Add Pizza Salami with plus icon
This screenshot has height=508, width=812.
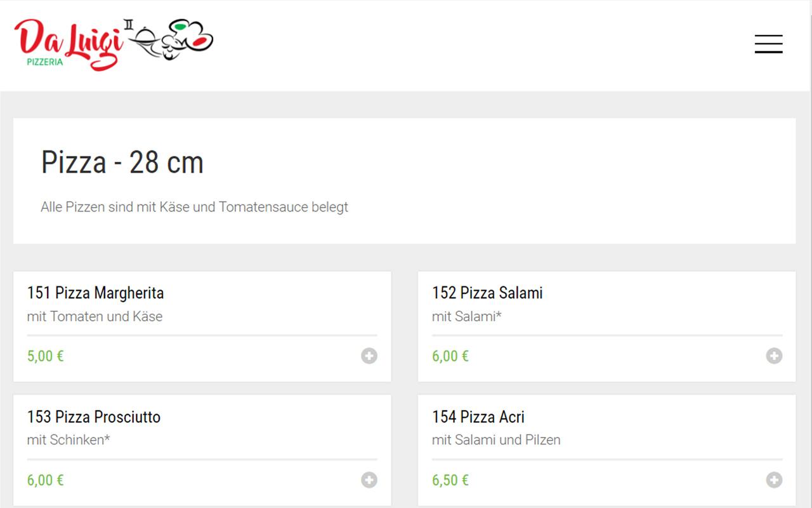774,356
